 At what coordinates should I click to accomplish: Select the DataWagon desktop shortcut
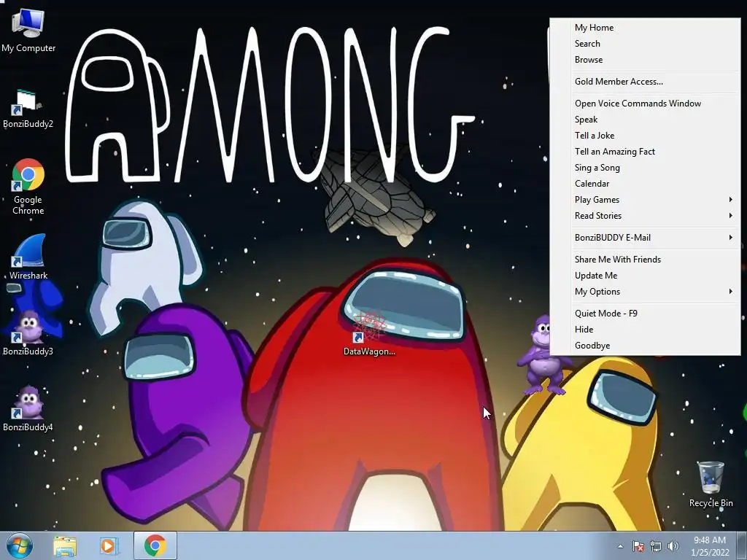(x=369, y=334)
